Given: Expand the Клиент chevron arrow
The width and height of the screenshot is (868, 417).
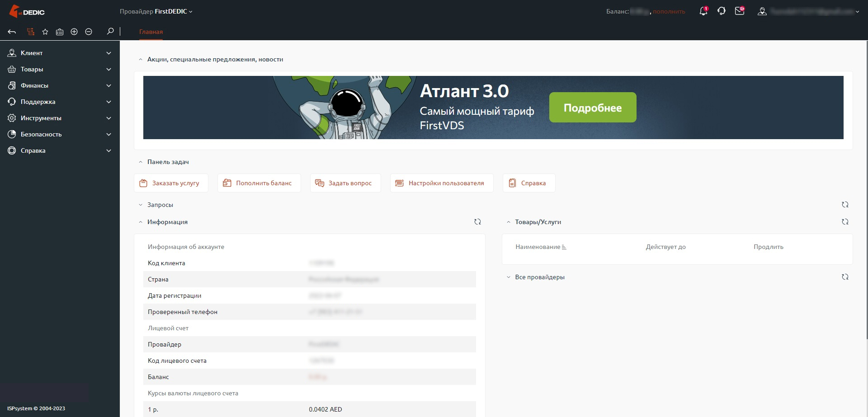Looking at the screenshot, I should click(108, 53).
